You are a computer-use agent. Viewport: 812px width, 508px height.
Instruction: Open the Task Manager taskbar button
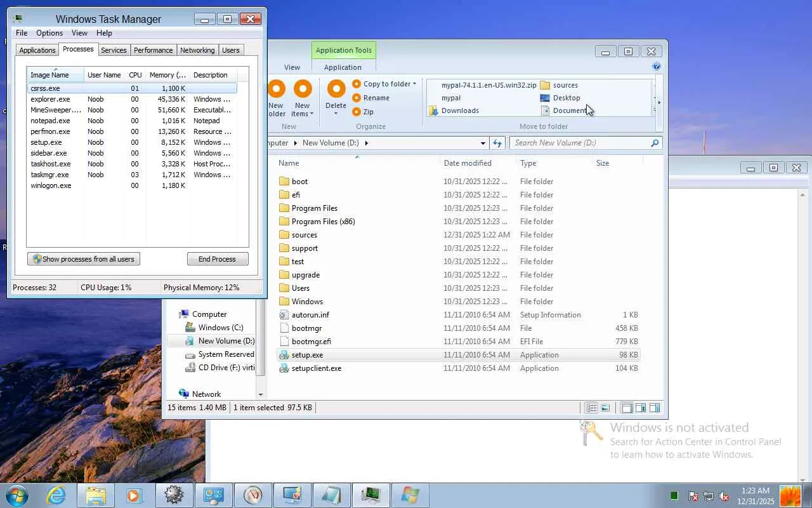[x=371, y=495]
